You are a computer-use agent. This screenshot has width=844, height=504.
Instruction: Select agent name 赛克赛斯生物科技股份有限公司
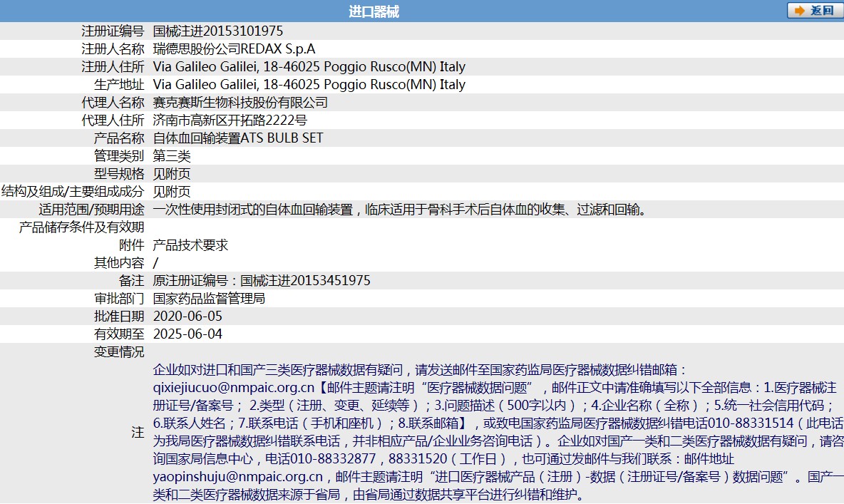click(x=240, y=103)
